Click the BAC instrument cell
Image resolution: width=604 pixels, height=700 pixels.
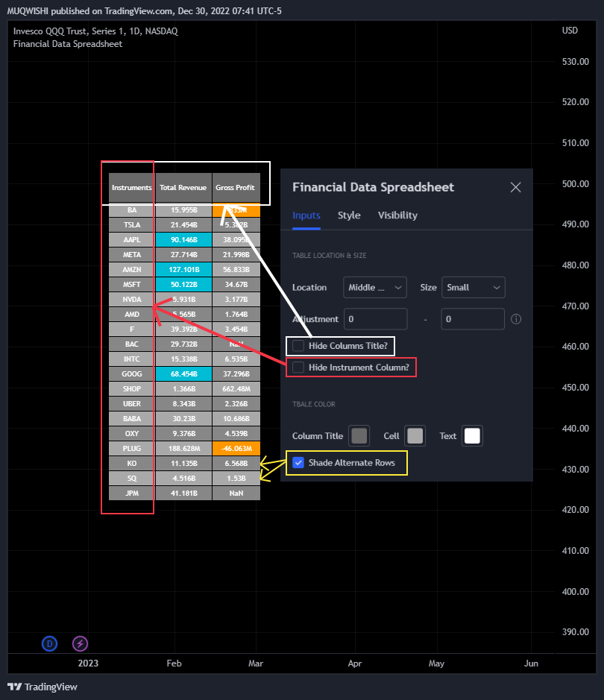click(132, 344)
